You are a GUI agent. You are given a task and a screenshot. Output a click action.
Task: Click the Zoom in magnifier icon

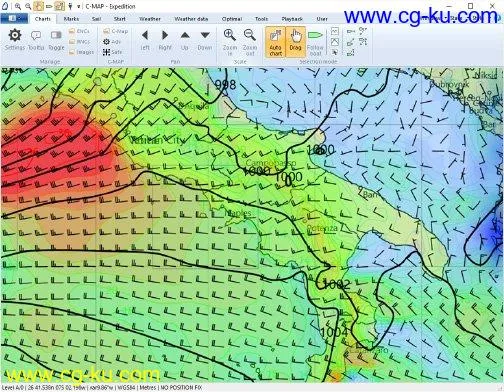click(230, 41)
